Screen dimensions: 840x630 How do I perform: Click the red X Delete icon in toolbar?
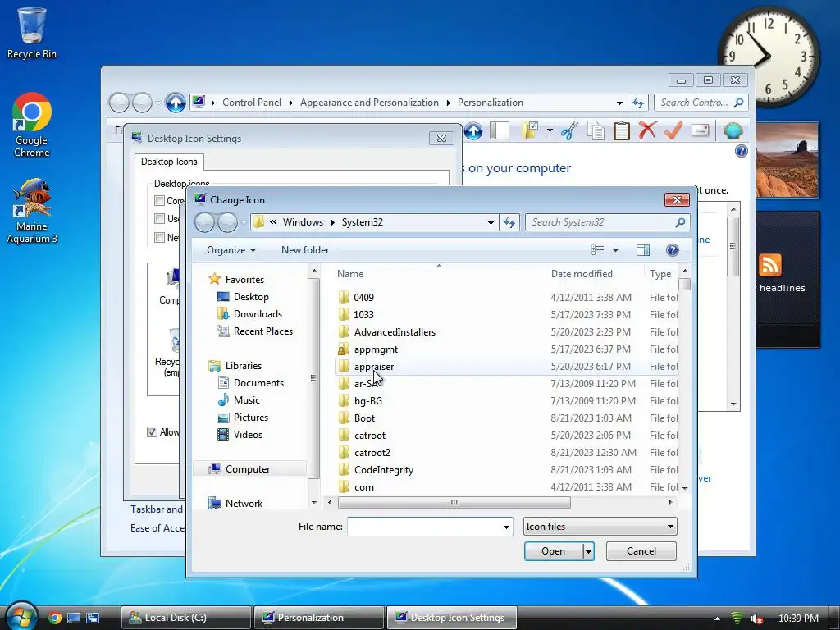point(647,130)
